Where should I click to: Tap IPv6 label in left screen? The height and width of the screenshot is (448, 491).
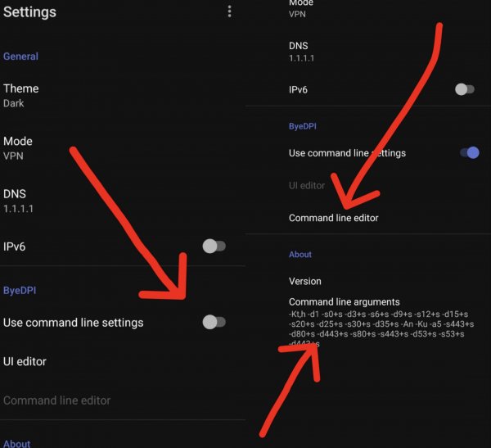[15, 247]
